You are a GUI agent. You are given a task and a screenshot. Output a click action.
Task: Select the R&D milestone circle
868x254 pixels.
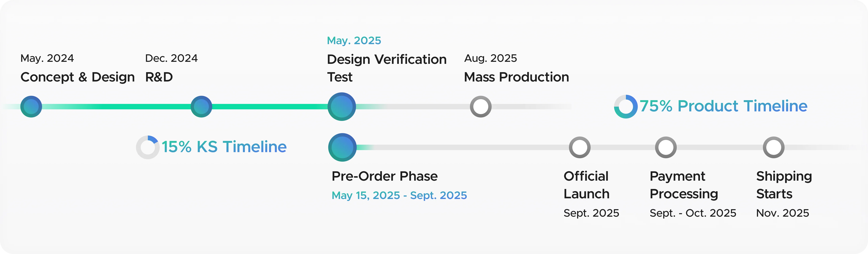click(201, 107)
